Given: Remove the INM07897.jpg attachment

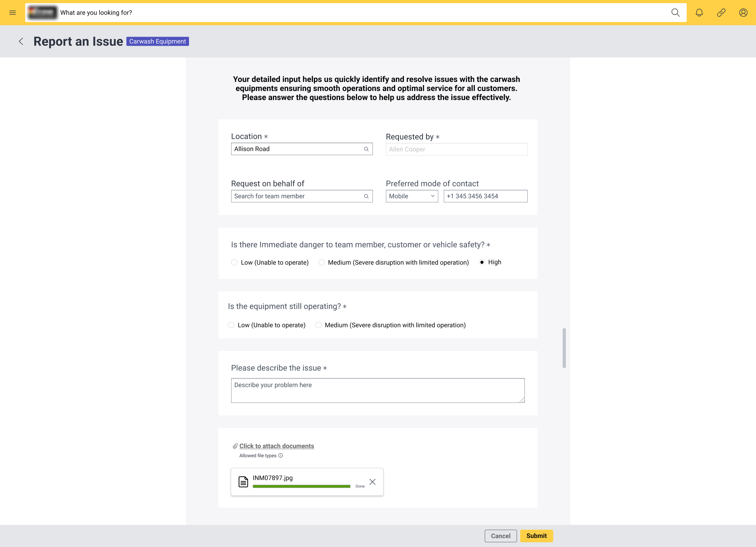Looking at the screenshot, I should tap(372, 482).
